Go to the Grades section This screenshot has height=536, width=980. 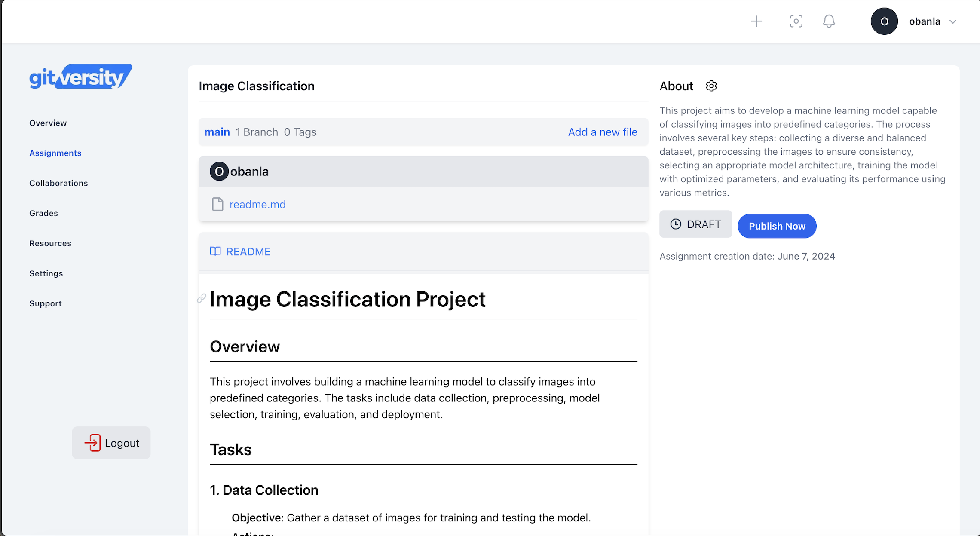click(x=43, y=213)
